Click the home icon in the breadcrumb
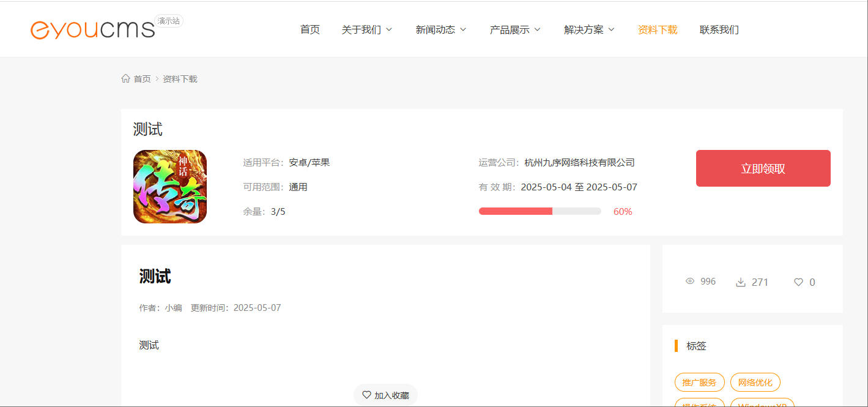 [x=125, y=78]
